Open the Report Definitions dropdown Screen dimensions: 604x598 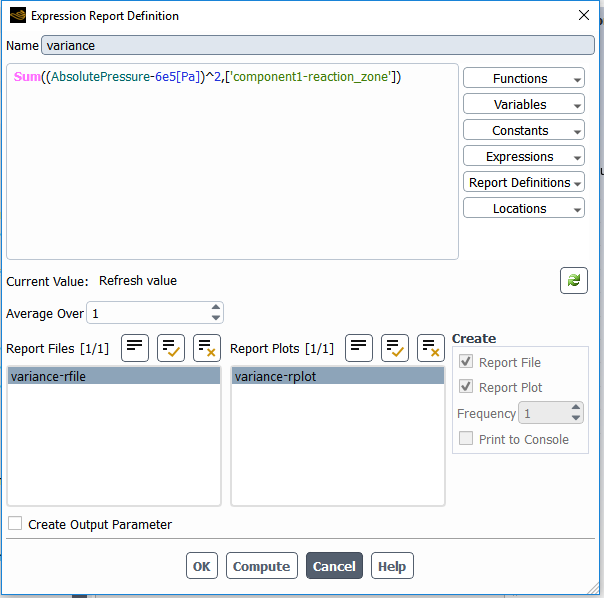pyautogui.click(x=524, y=182)
